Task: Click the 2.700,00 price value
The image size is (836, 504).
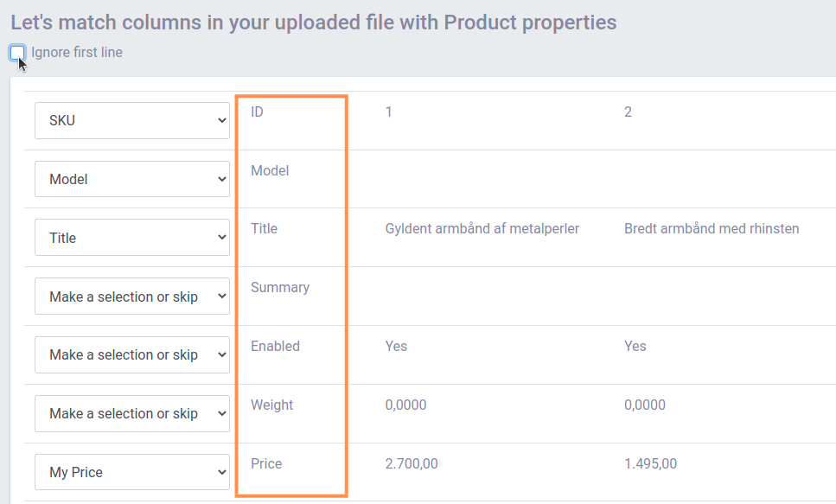Action: 412,463
